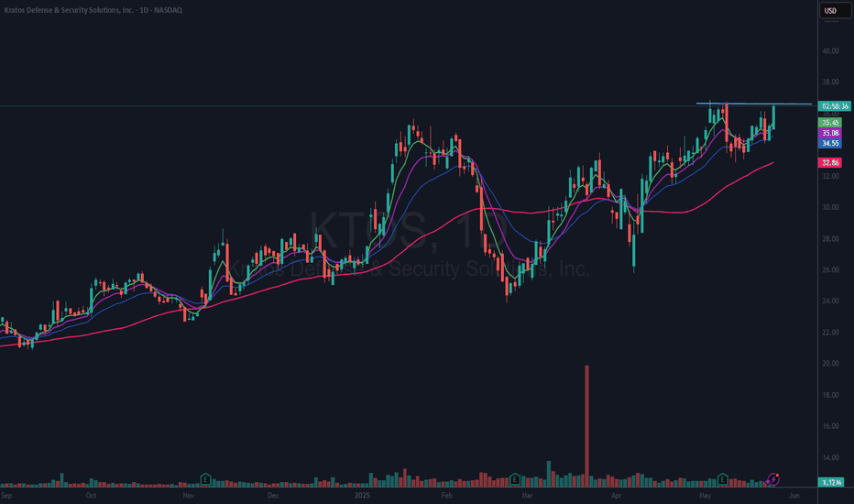The height and width of the screenshot is (504, 854).
Task: Click the May label on time axis
Action: [706, 496]
